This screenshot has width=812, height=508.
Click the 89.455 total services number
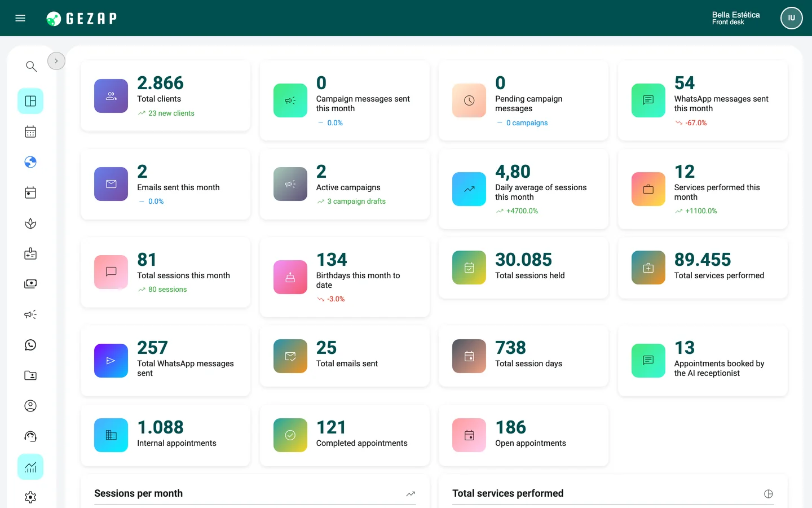[x=703, y=260]
